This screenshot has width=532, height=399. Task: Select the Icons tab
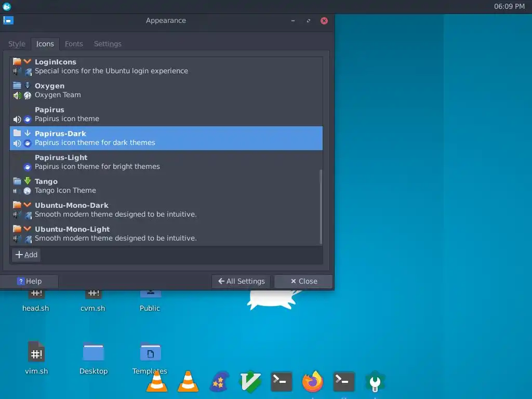coord(45,44)
